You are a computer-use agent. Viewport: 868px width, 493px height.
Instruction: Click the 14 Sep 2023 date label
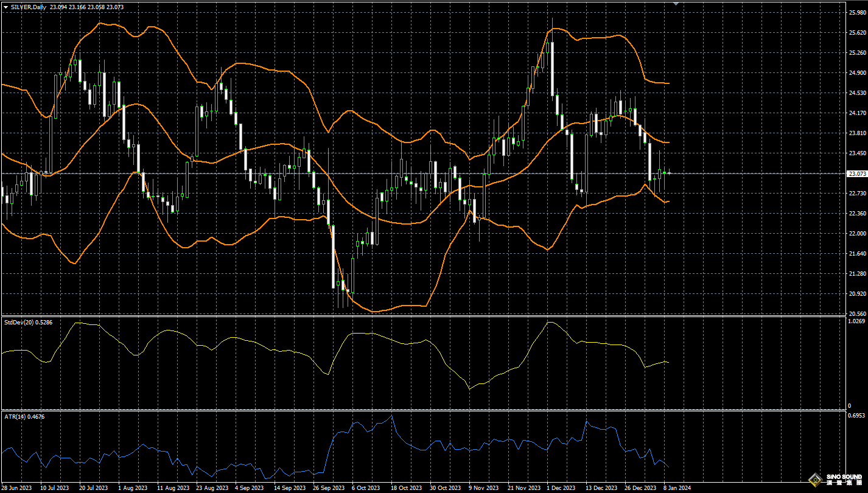(289, 488)
